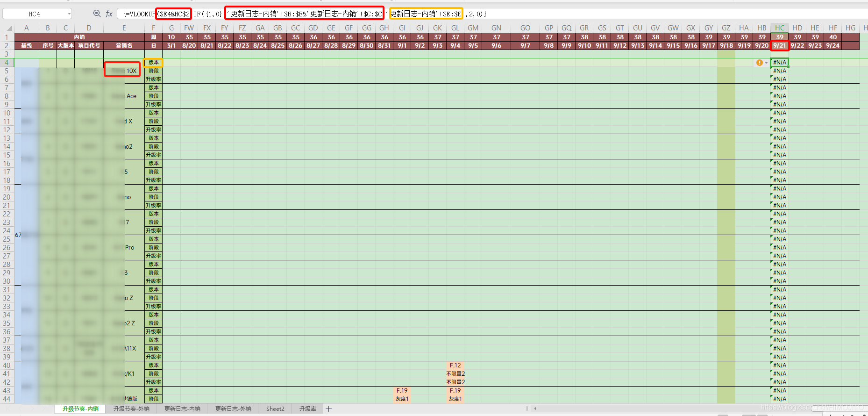Click the 3/1 date header cell
This screenshot has height=416, width=868.
[x=171, y=46]
